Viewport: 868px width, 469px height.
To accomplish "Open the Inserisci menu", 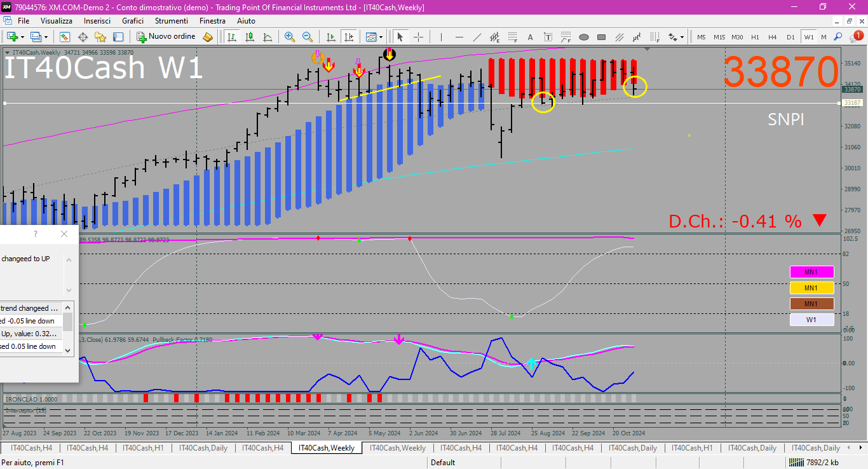I will coord(97,21).
